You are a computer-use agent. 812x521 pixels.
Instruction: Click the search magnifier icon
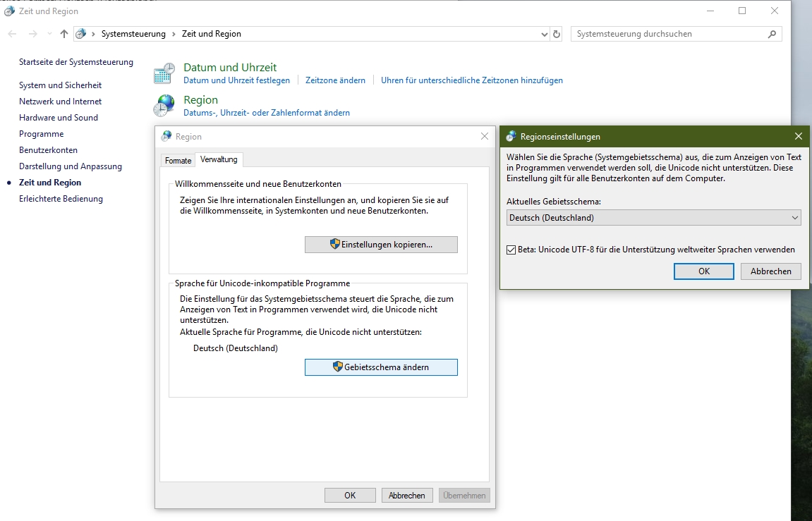(772, 34)
